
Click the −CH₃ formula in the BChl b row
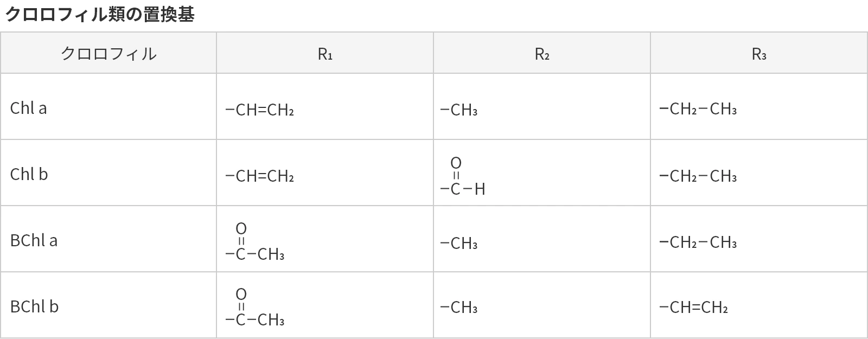click(459, 308)
